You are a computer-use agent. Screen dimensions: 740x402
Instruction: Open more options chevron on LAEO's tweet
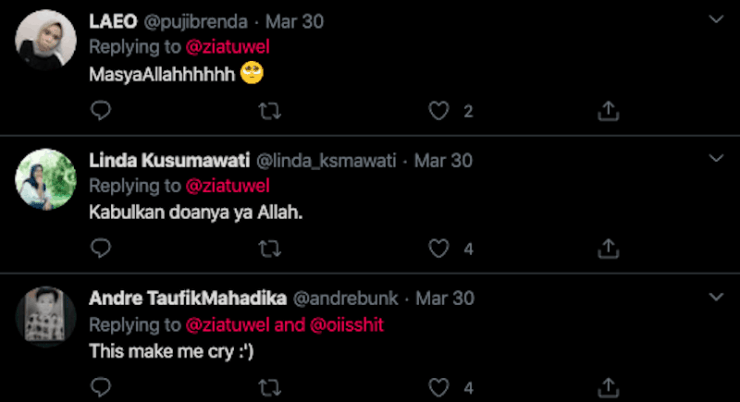(716, 20)
